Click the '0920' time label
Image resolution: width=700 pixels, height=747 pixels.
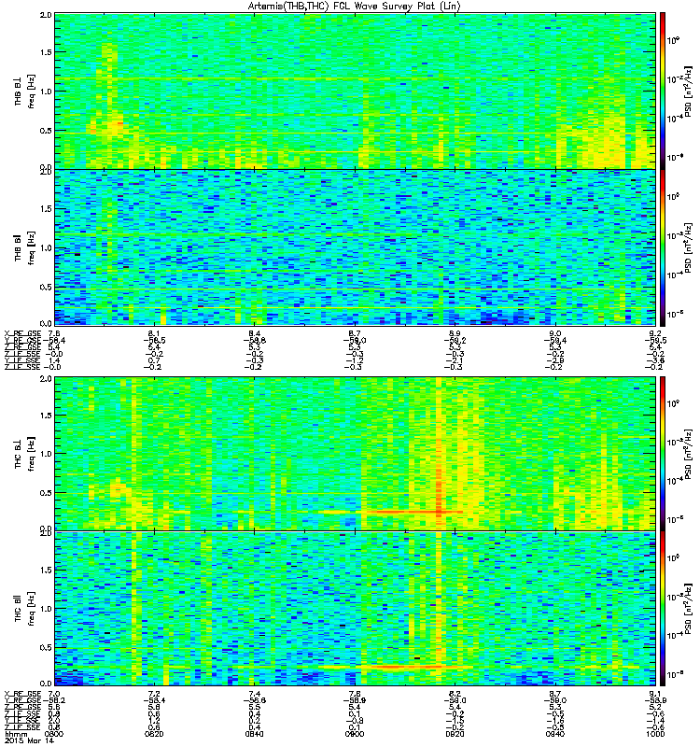[x=455, y=734]
